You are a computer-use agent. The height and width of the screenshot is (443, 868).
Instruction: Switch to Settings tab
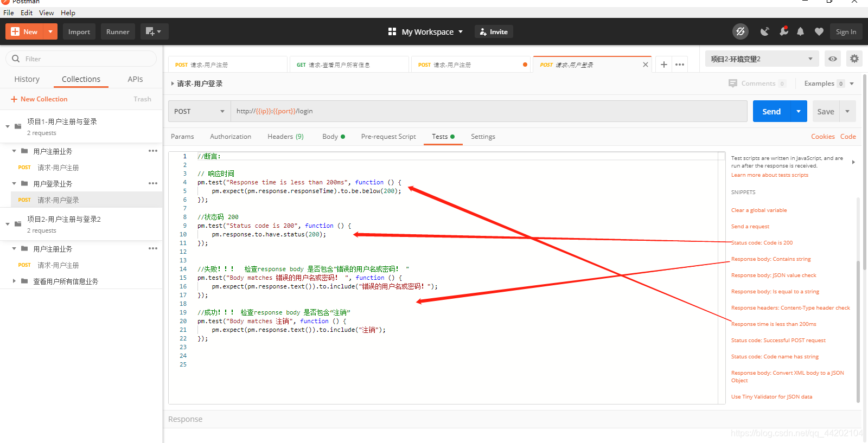483,137
